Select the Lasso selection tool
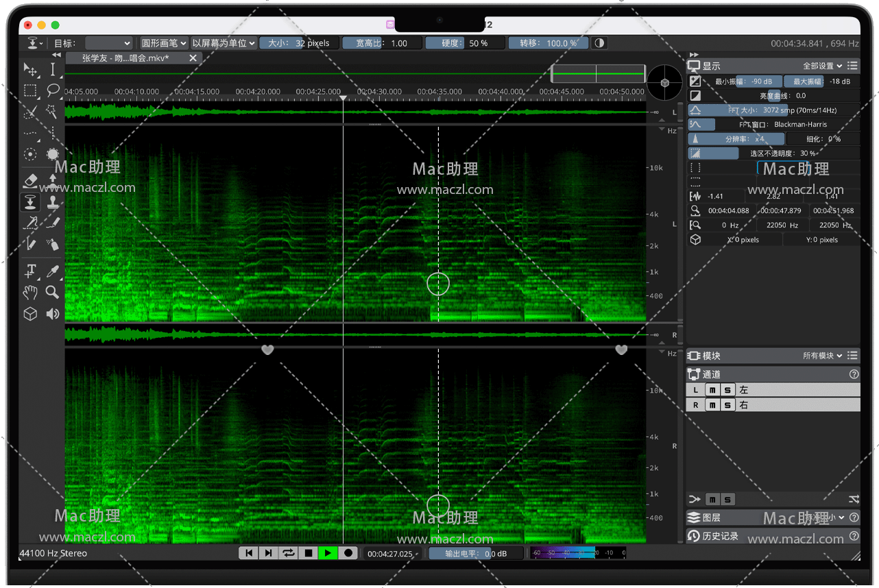Viewport: 879px width, 588px height. pos(53,90)
